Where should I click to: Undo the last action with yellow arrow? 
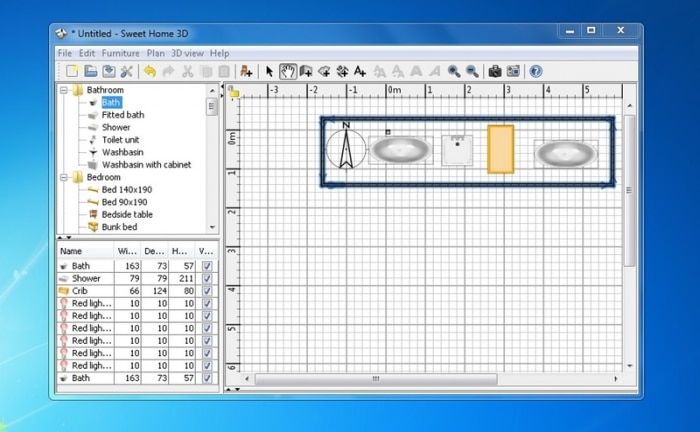[150, 71]
